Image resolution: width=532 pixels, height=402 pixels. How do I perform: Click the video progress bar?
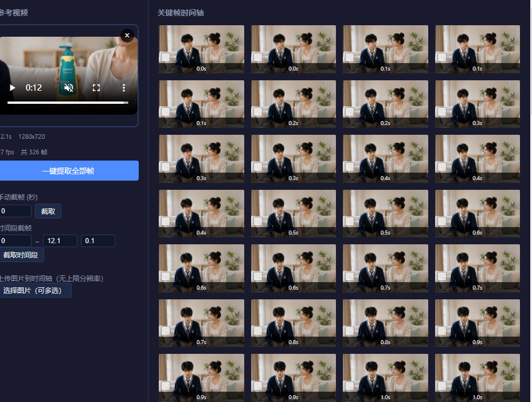[68, 103]
